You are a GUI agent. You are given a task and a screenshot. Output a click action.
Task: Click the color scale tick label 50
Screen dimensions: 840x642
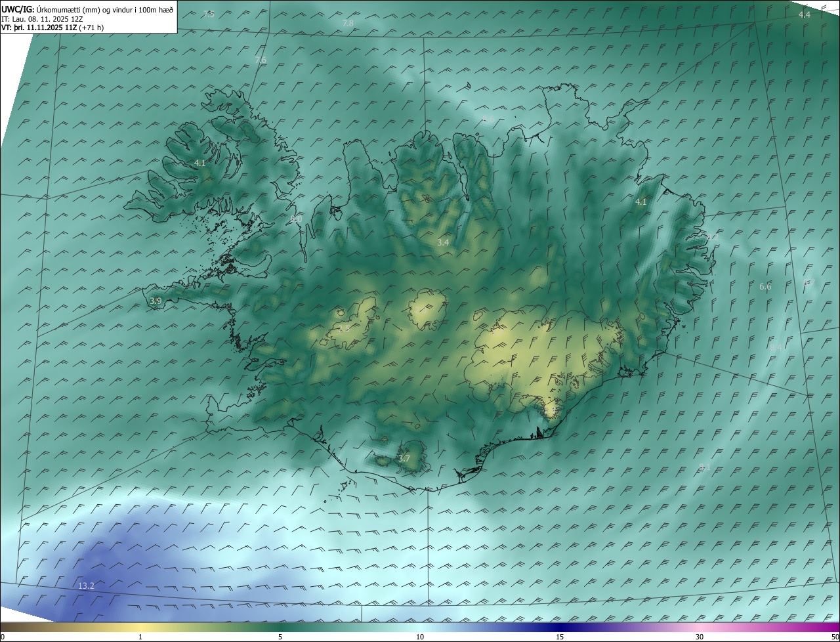point(835,637)
